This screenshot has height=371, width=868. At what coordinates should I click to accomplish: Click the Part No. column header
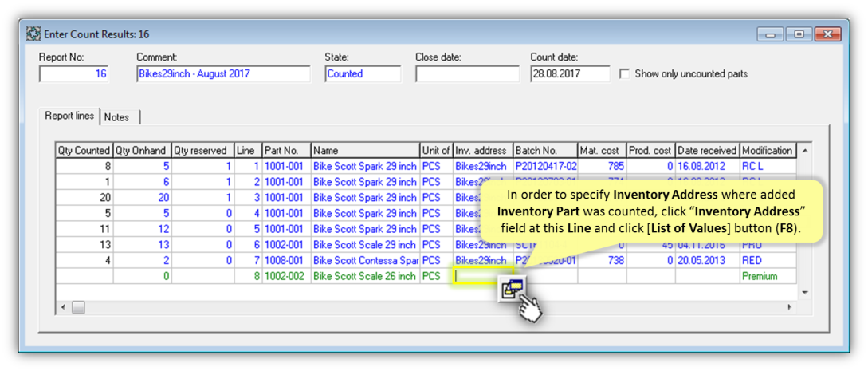[286, 151]
